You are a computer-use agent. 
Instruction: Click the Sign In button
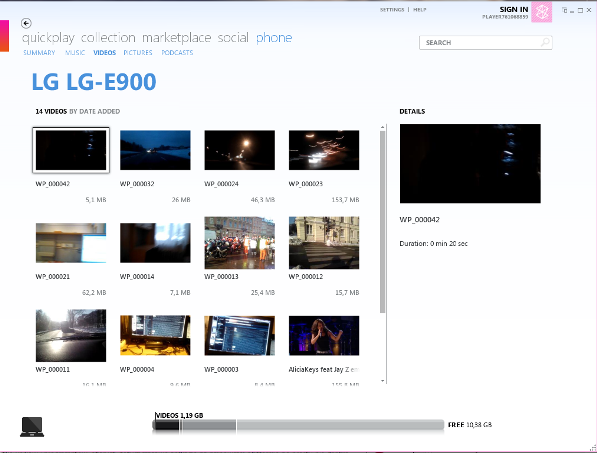(514, 10)
